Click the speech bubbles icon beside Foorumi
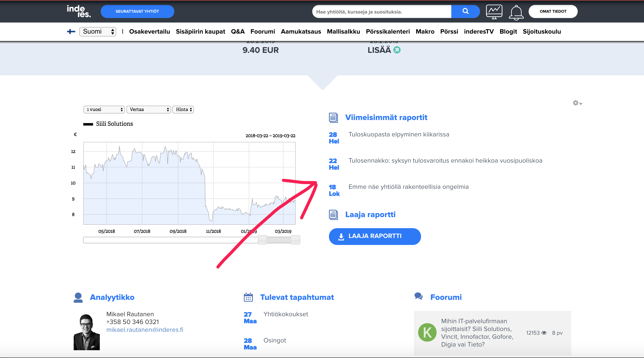The image size is (644, 358). (419, 296)
